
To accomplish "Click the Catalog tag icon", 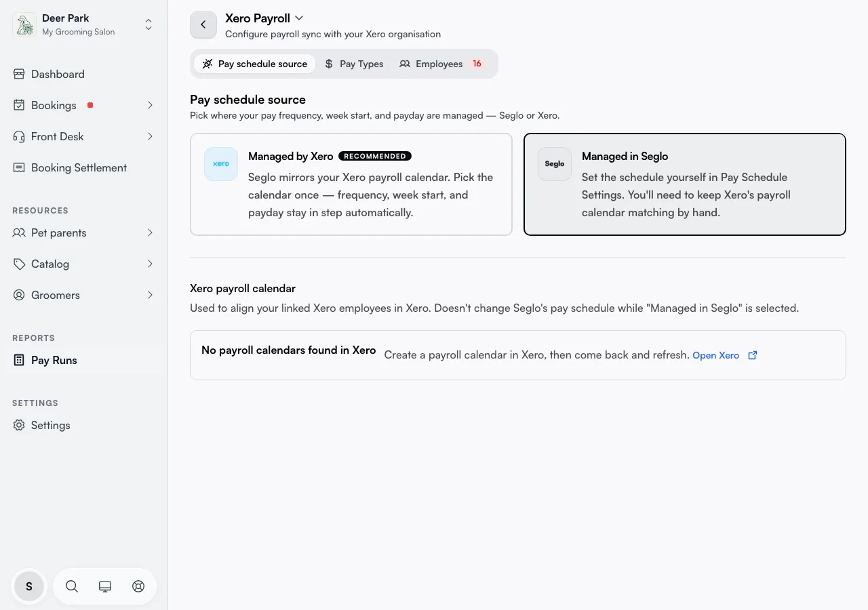I will (x=19, y=264).
